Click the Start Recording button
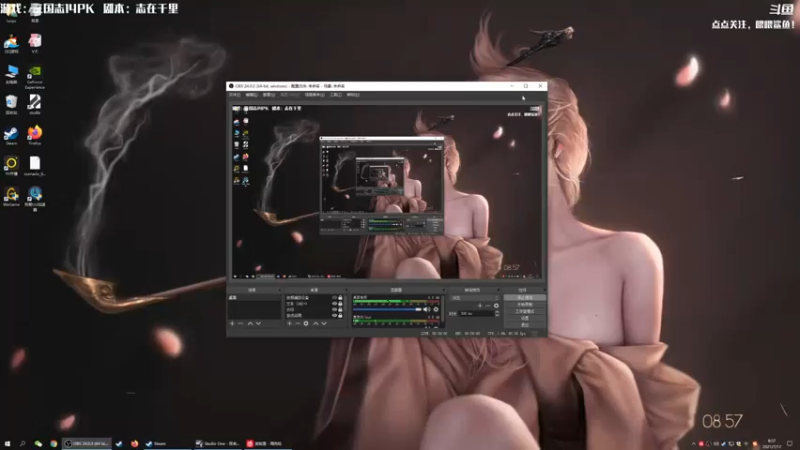Viewport: 800px width, 450px height. tap(524, 305)
